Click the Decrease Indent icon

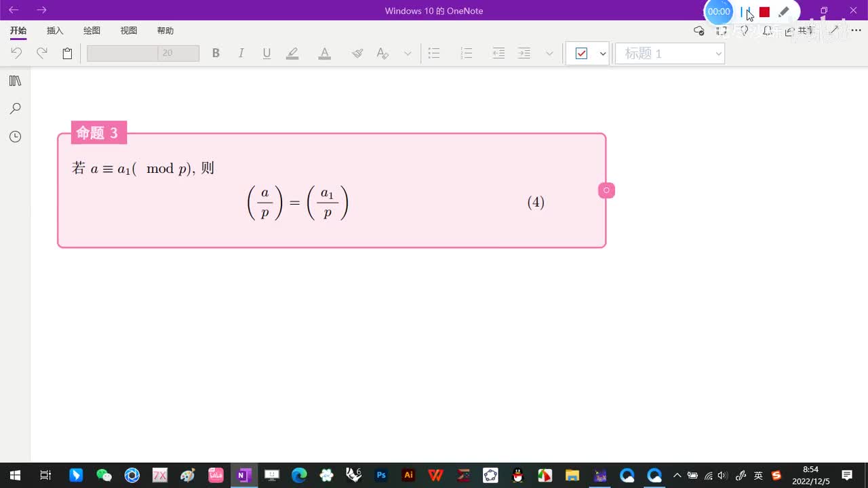click(498, 54)
